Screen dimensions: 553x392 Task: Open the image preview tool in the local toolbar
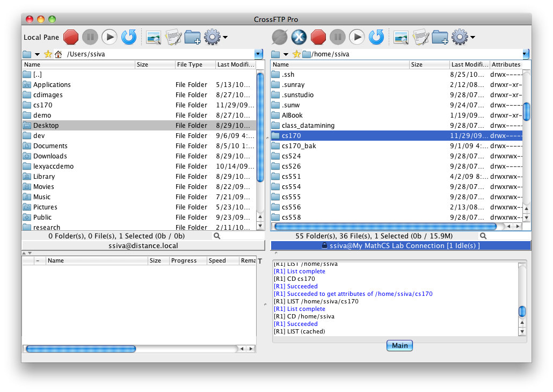coord(154,38)
